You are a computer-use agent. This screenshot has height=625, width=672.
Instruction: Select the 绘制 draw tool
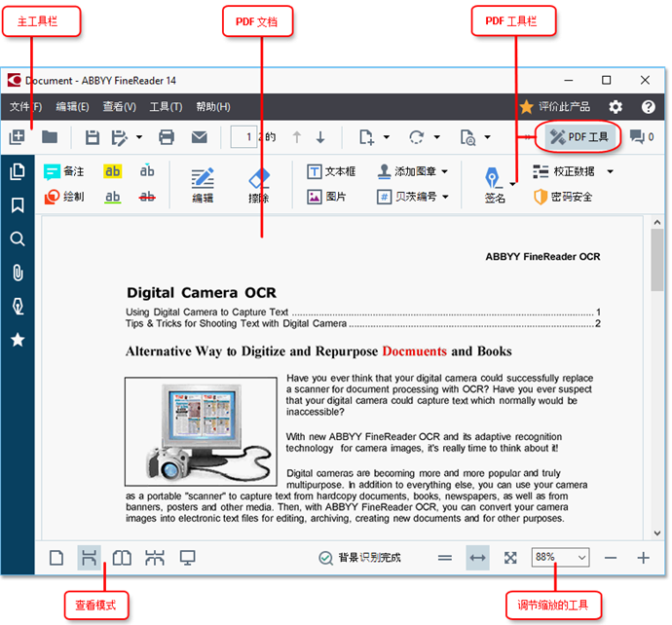pos(64,197)
